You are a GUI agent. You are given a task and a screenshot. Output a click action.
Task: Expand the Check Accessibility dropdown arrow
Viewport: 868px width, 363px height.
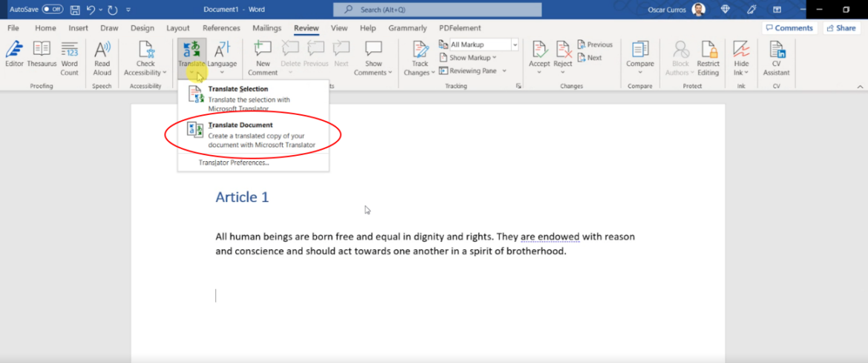pyautogui.click(x=165, y=73)
